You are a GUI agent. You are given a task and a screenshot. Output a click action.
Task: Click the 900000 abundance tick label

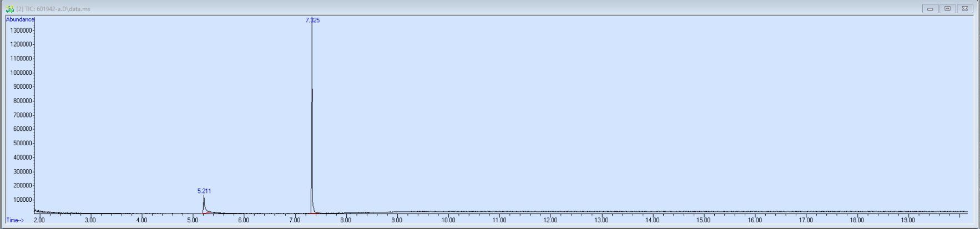[23, 86]
